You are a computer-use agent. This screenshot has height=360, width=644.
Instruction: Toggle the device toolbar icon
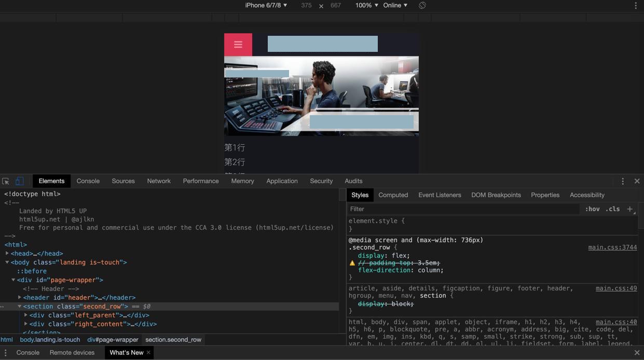coord(19,181)
